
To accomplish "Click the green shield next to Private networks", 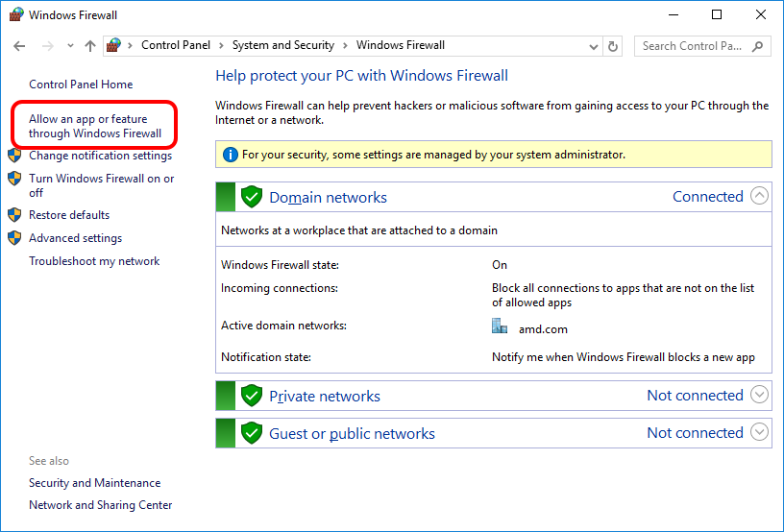I will (x=252, y=396).
